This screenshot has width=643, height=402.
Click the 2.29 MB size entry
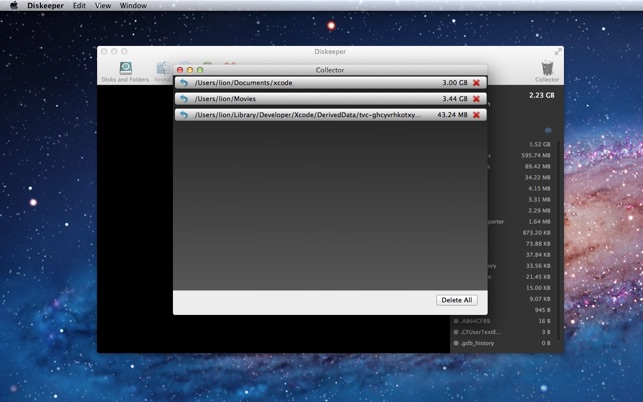click(x=539, y=211)
